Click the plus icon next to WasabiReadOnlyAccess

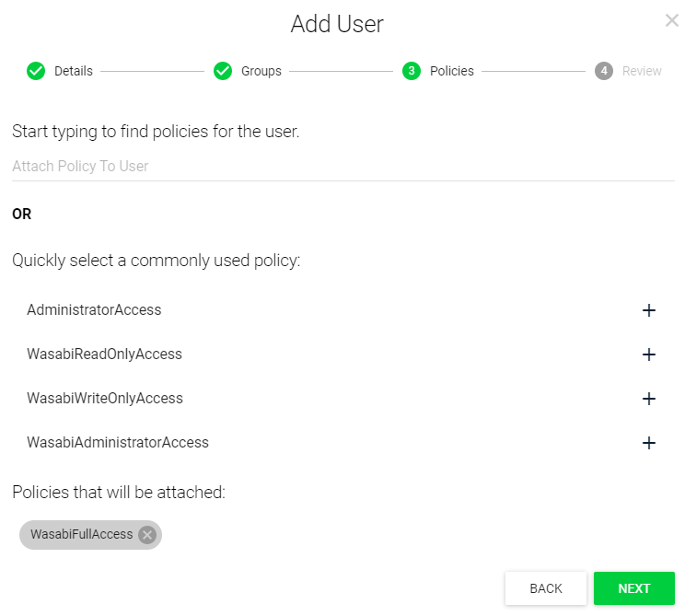click(x=649, y=354)
